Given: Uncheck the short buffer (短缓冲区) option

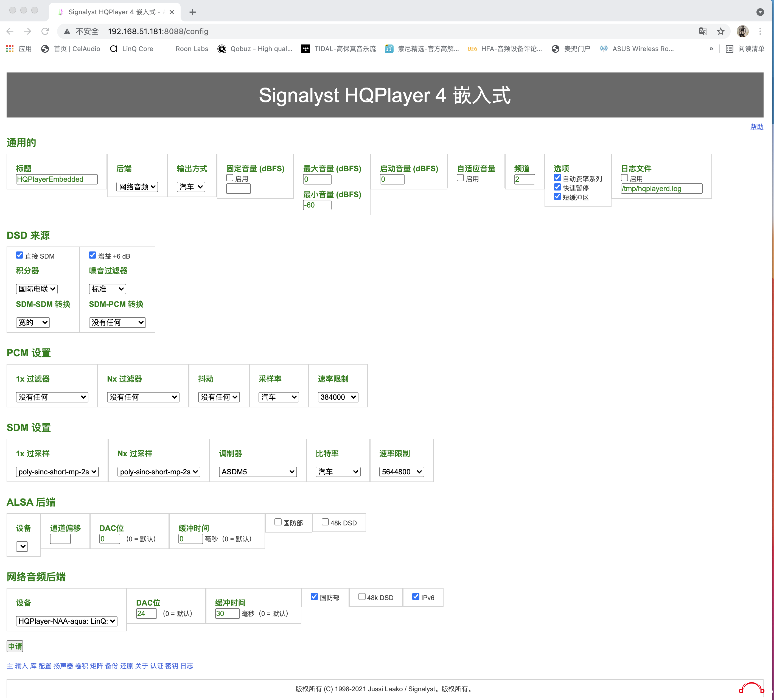Looking at the screenshot, I should (557, 197).
